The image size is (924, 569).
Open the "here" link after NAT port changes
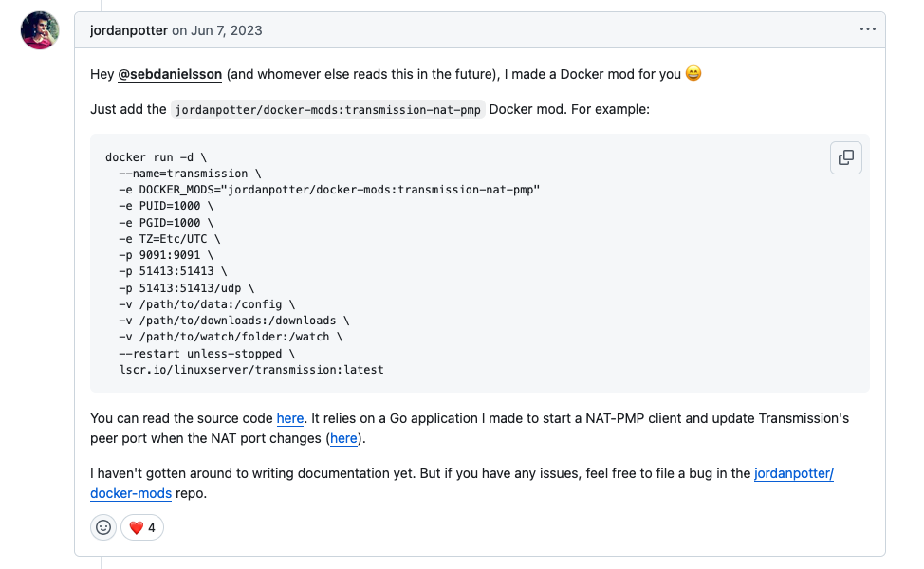point(343,438)
